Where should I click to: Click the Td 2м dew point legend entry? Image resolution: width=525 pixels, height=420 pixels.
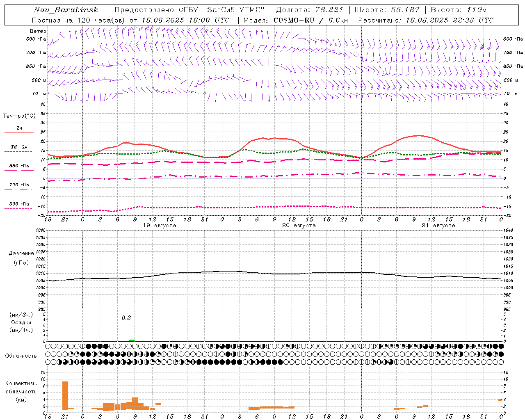point(19,147)
